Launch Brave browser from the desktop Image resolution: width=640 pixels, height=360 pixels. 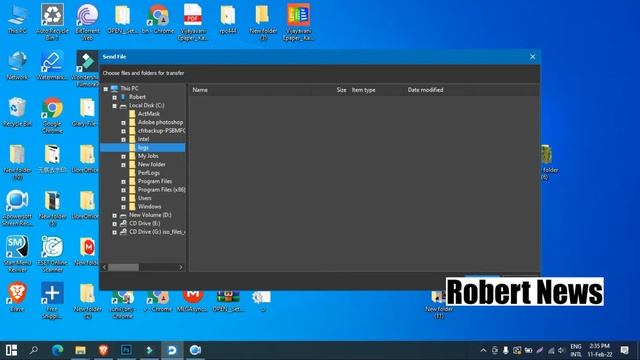17,297
